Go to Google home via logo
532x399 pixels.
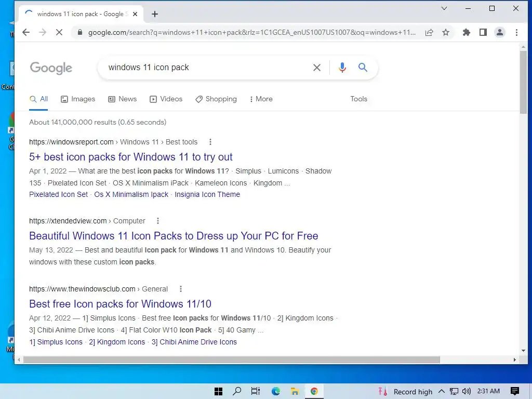(x=51, y=68)
